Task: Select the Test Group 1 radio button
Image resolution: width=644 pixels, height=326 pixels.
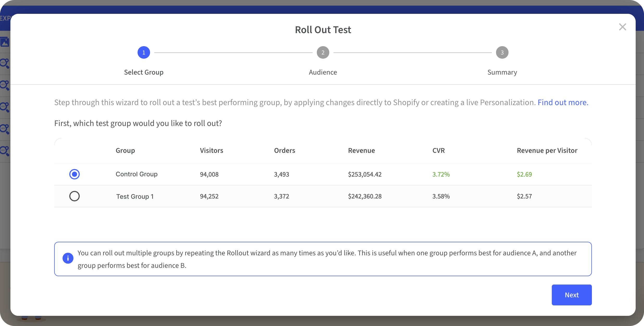Action: [x=75, y=196]
